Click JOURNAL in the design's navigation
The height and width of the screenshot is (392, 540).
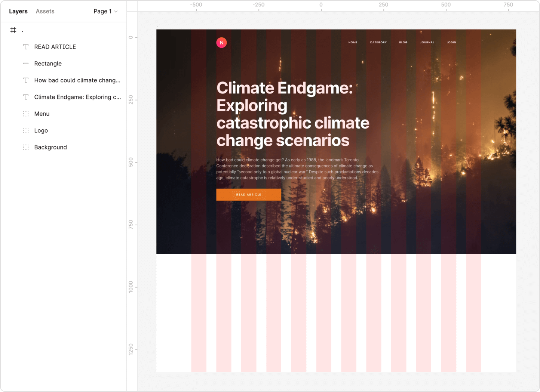(427, 43)
